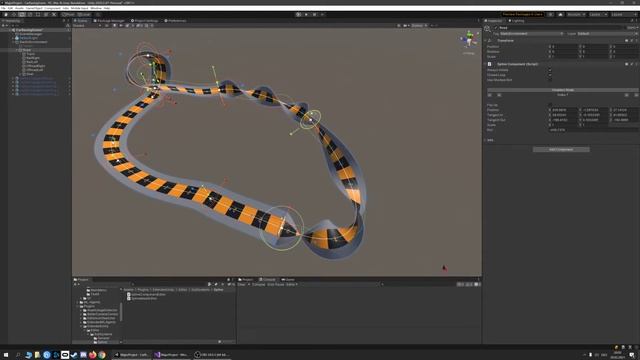Open the Account dropdown

point(576,14)
